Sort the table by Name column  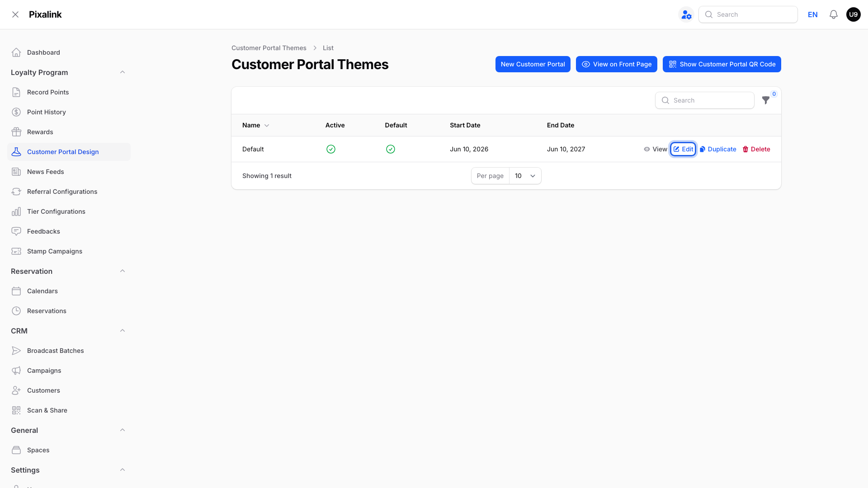[255, 125]
